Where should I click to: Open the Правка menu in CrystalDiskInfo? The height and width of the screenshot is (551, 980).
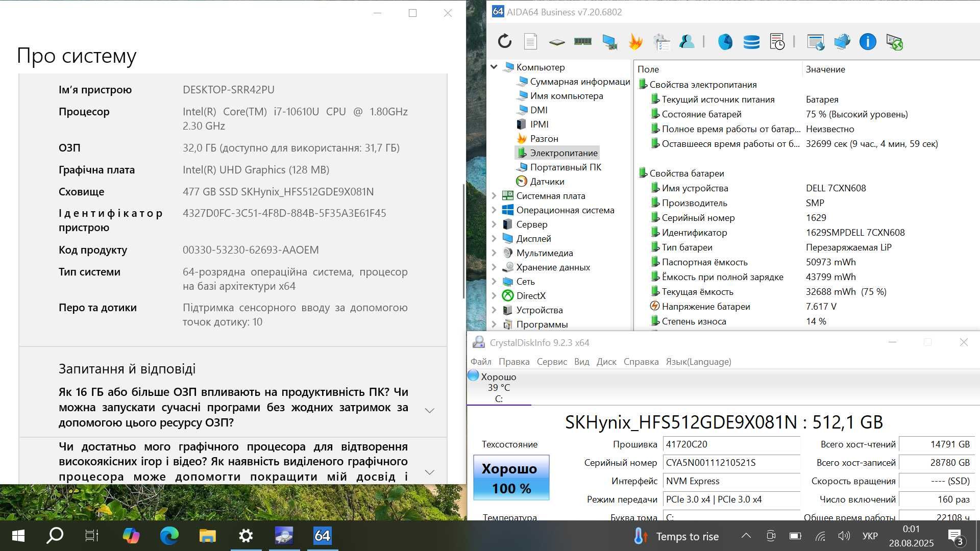point(513,361)
